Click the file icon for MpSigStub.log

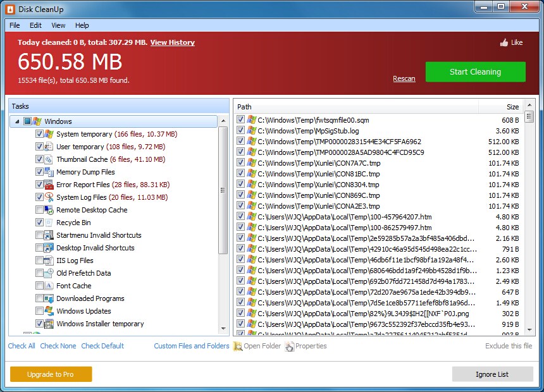[252, 130]
